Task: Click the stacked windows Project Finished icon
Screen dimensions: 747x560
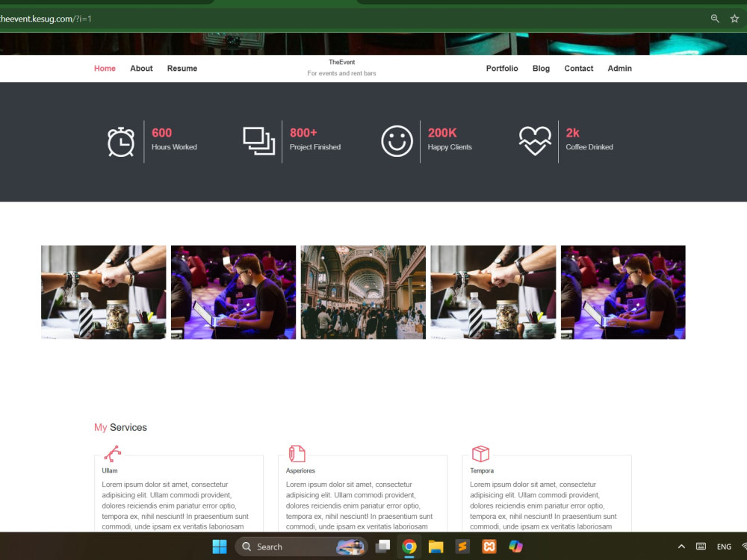Action: 258,141
